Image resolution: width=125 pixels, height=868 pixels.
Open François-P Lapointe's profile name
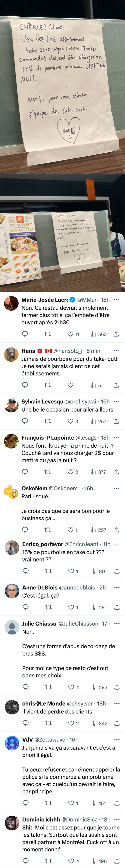(x=48, y=437)
